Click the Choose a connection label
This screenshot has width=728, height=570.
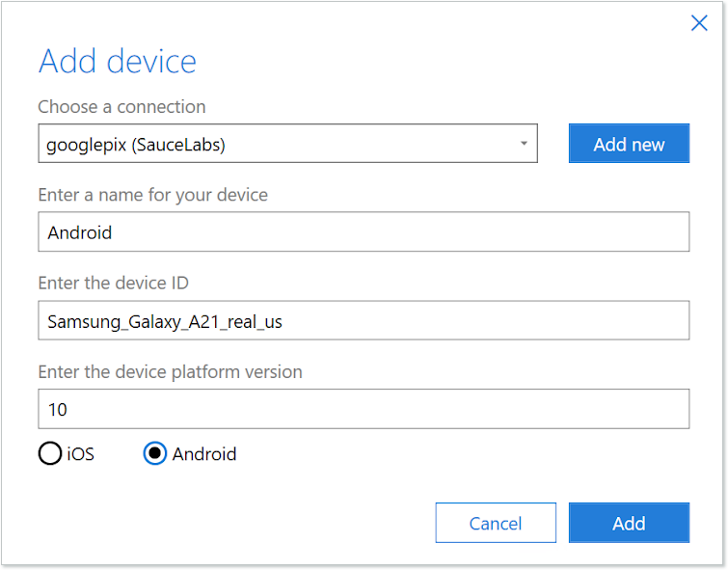click(x=121, y=106)
